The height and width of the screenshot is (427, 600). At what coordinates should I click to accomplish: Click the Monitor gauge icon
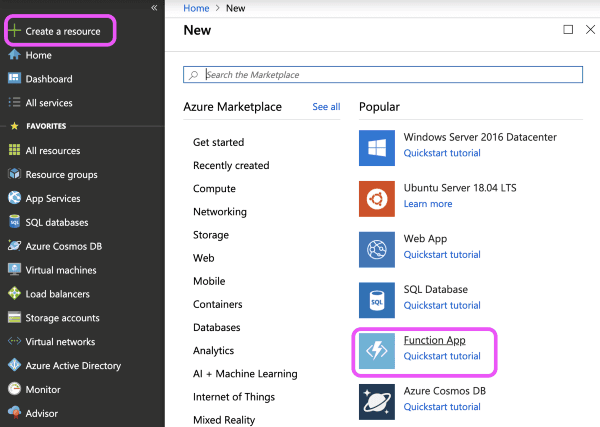pyautogui.click(x=14, y=389)
